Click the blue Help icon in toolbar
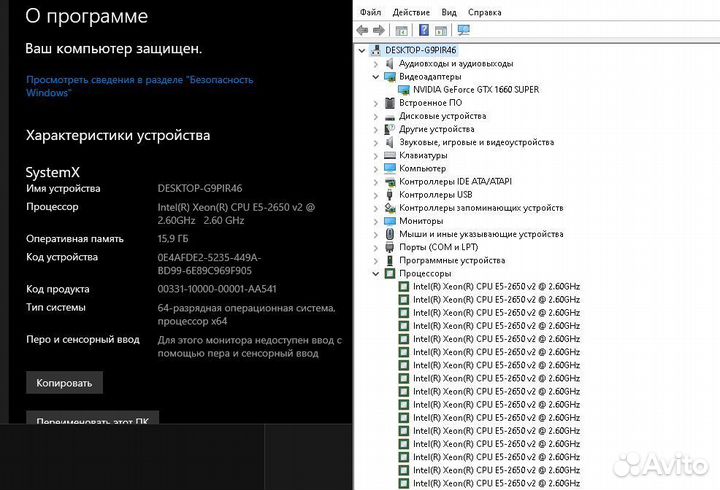The width and height of the screenshot is (720, 490). pos(424,31)
